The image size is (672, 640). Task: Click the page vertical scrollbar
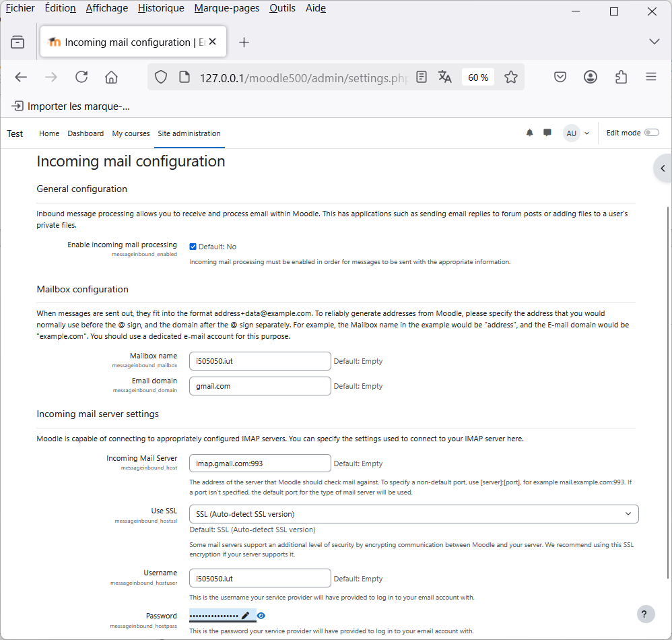669,392
